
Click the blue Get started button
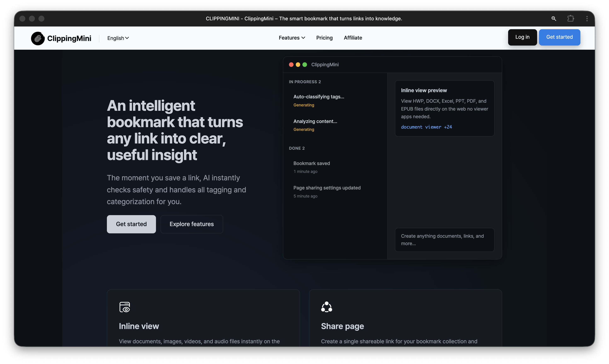[x=559, y=37]
